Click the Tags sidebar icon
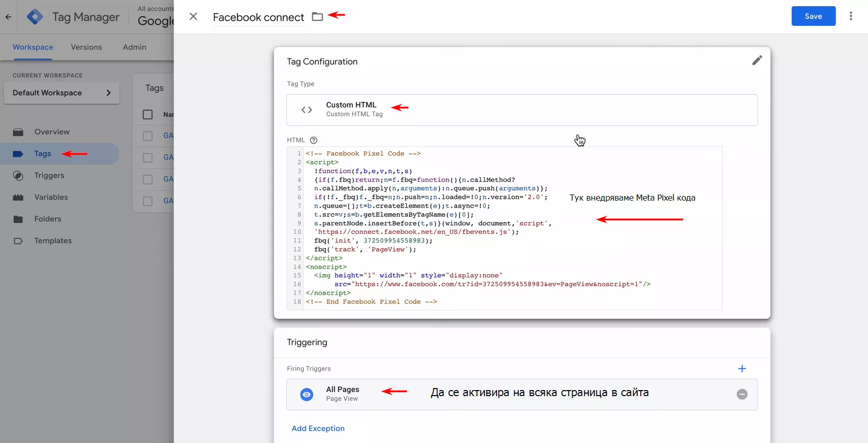The width and height of the screenshot is (868, 443). click(18, 154)
